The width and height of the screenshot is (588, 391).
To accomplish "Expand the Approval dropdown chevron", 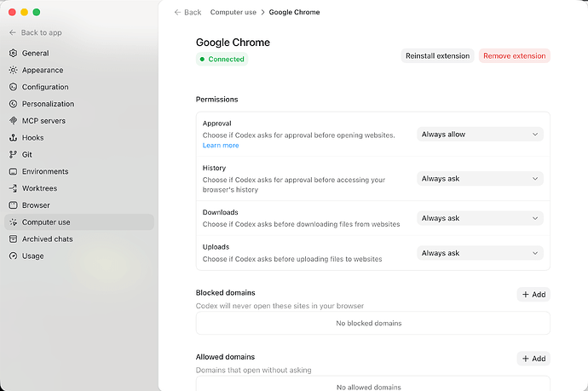I will pyautogui.click(x=535, y=135).
